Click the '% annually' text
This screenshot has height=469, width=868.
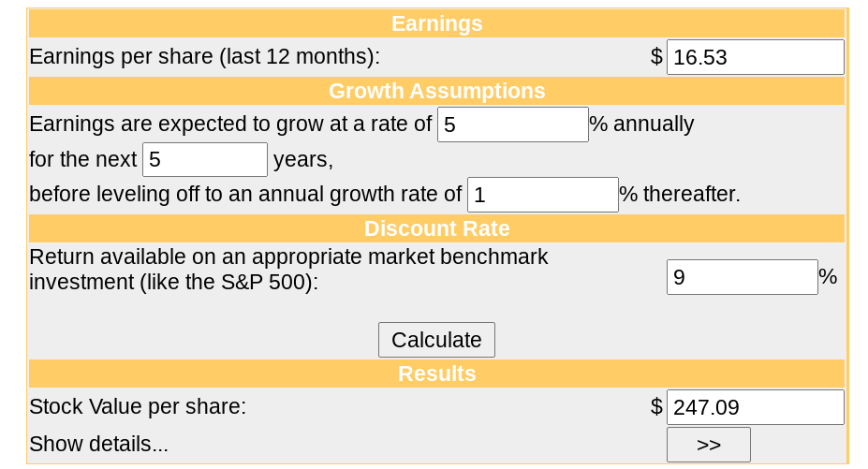pyautogui.click(x=642, y=125)
